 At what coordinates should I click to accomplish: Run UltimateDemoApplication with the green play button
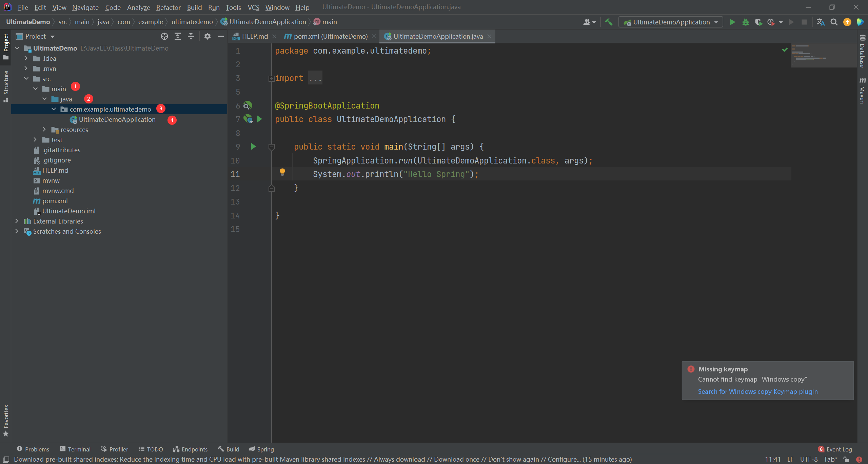[x=732, y=22]
